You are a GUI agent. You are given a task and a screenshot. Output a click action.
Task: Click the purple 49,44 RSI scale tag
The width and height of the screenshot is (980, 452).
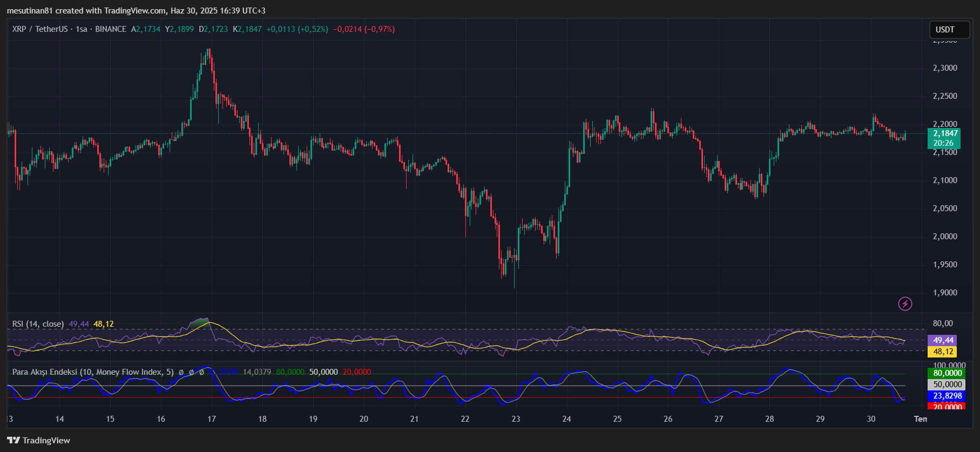[942, 340]
